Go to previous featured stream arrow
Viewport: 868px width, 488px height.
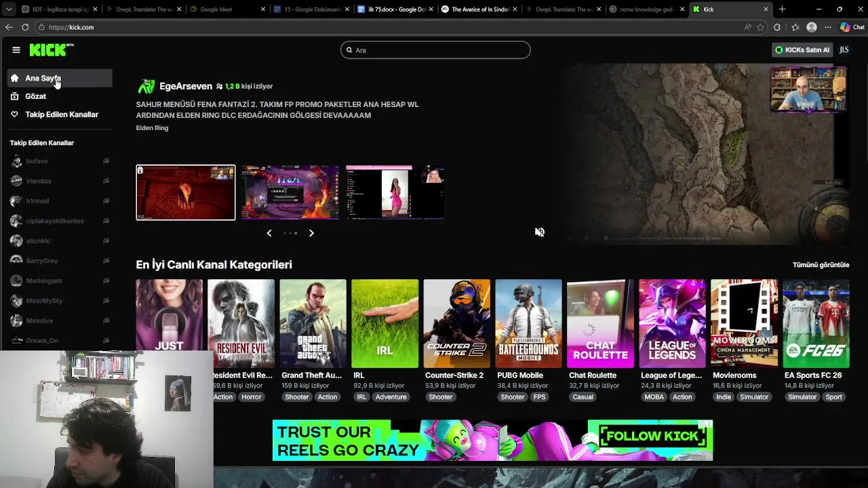click(x=269, y=233)
